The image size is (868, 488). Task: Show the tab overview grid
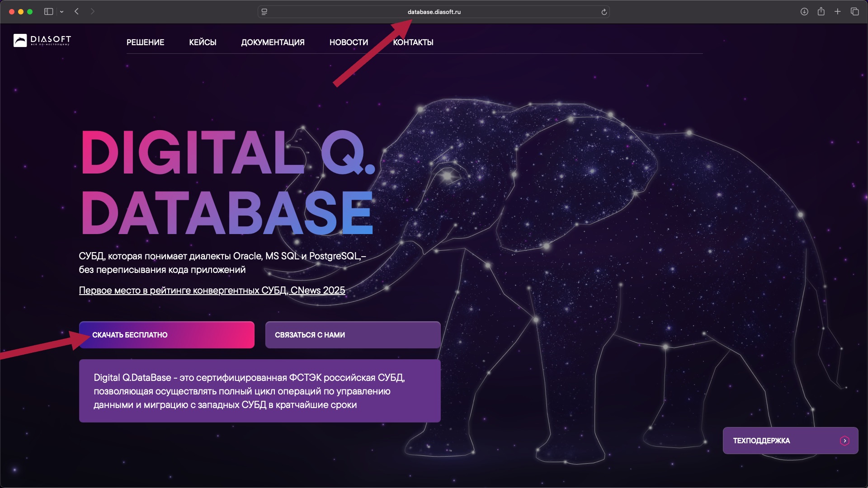pyautogui.click(x=855, y=11)
